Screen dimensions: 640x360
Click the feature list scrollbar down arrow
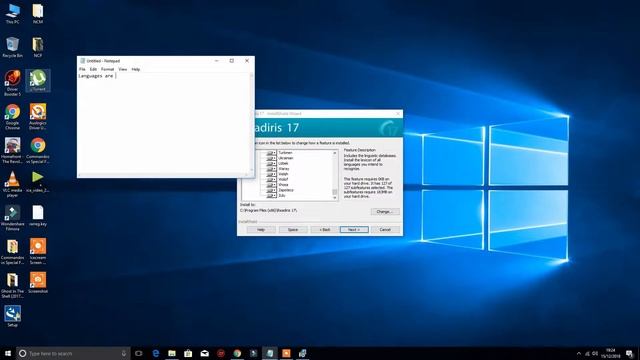[335, 198]
